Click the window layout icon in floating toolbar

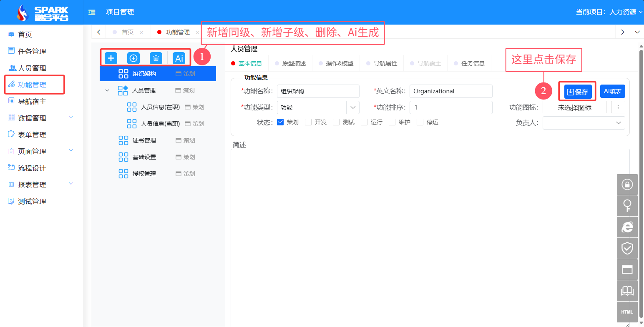pos(627,270)
